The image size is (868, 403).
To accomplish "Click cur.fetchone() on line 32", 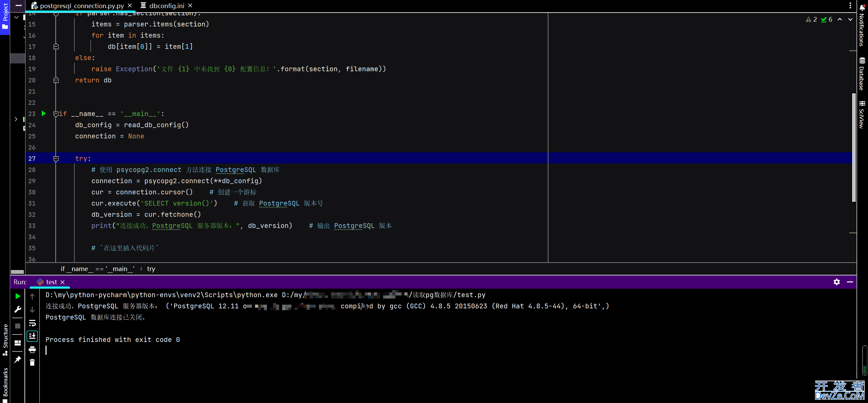I will click(x=173, y=215).
